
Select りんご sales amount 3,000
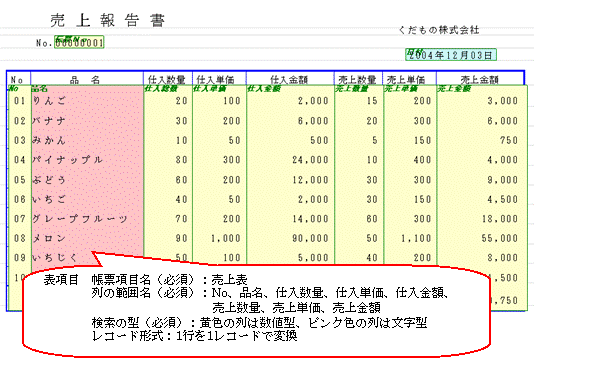coord(503,101)
